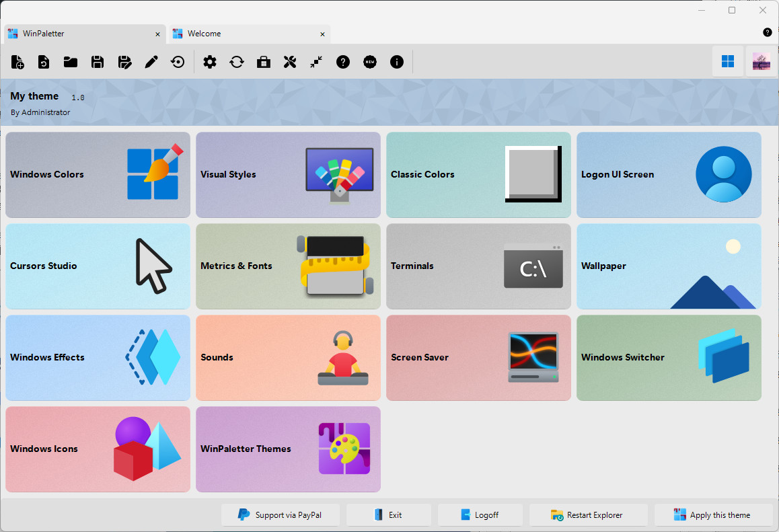
Task: Open Cursors Studio tile
Action: coord(98,266)
